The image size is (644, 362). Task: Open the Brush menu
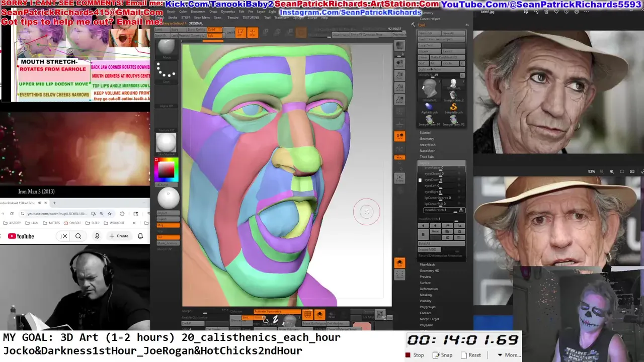171,11
